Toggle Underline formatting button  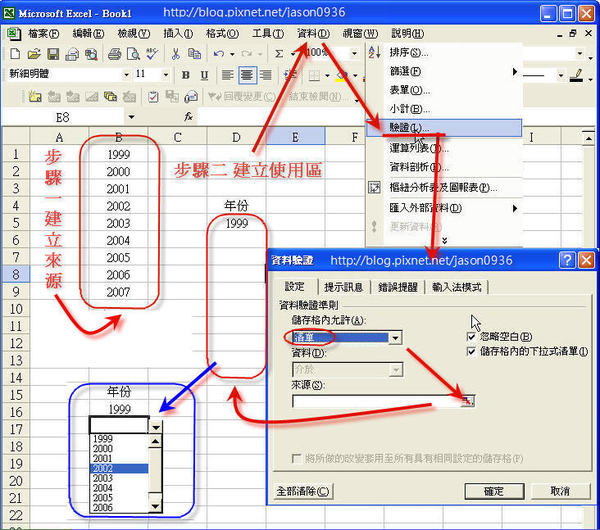(x=204, y=75)
